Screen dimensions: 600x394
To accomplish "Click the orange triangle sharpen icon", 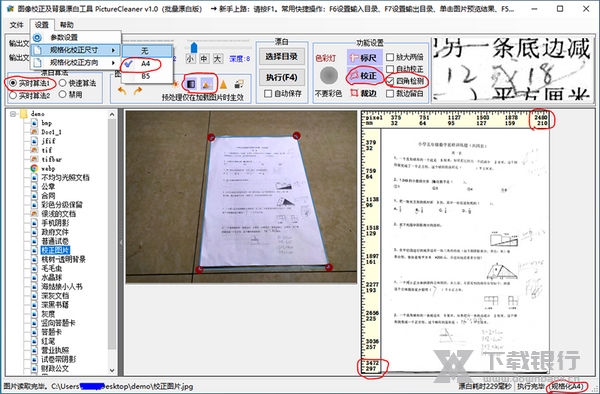I will (x=223, y=84).
